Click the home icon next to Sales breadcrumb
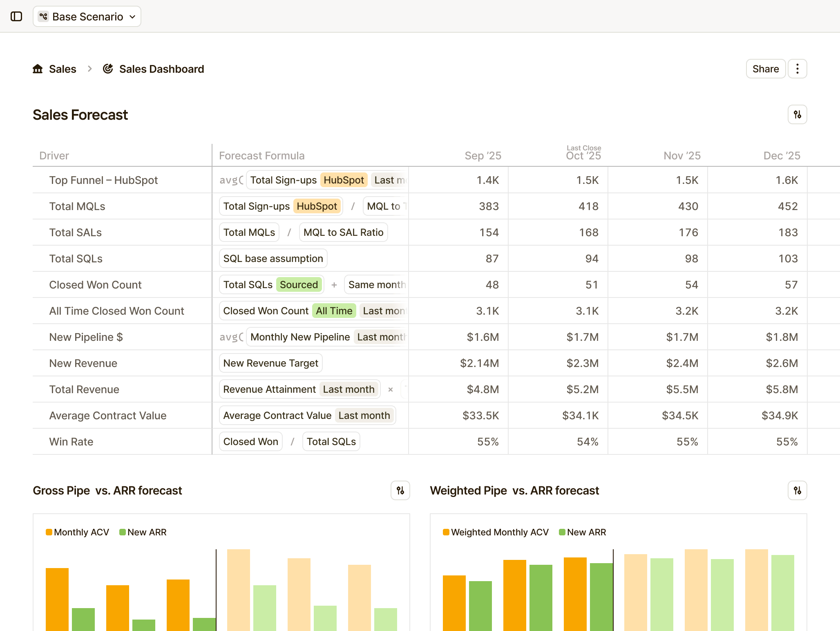Screen dimensions: 840x631 pyautogui.click(x=38, y=69)
